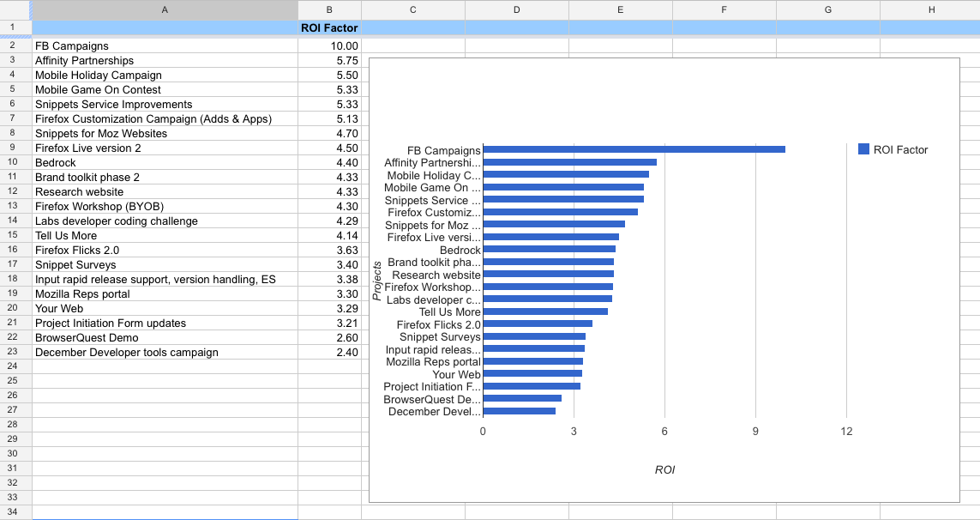Select column F by its header
The height and width of the screenshot is (520, 980).
click(724, 10)
